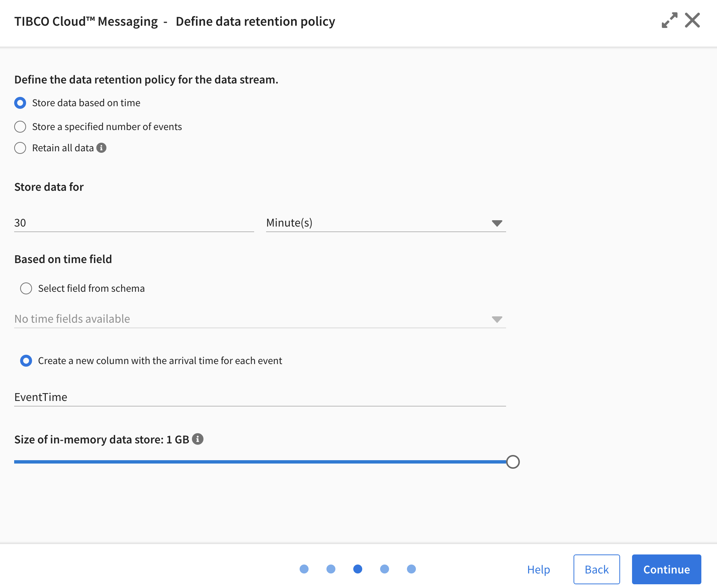This screenshot has width=717, height=588.
Task: Go to second wizard step dot
Action: [331, 569]
